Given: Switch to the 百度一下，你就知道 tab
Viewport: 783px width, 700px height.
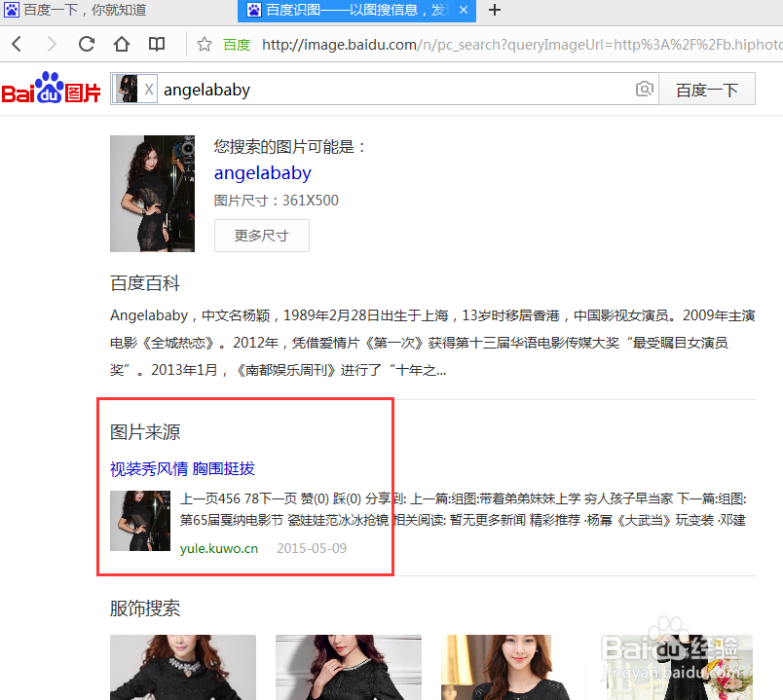Looking at the screenshot, I should coord(75,10).
